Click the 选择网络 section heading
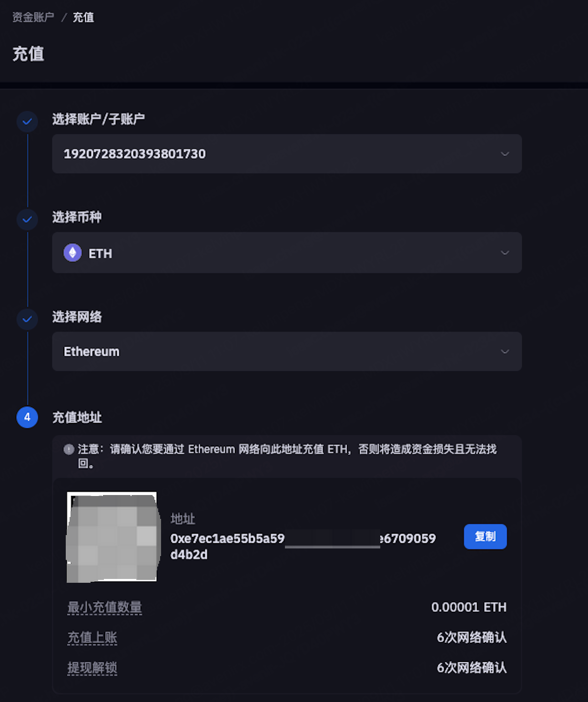The image size is (588, 702). coord(77,317)
